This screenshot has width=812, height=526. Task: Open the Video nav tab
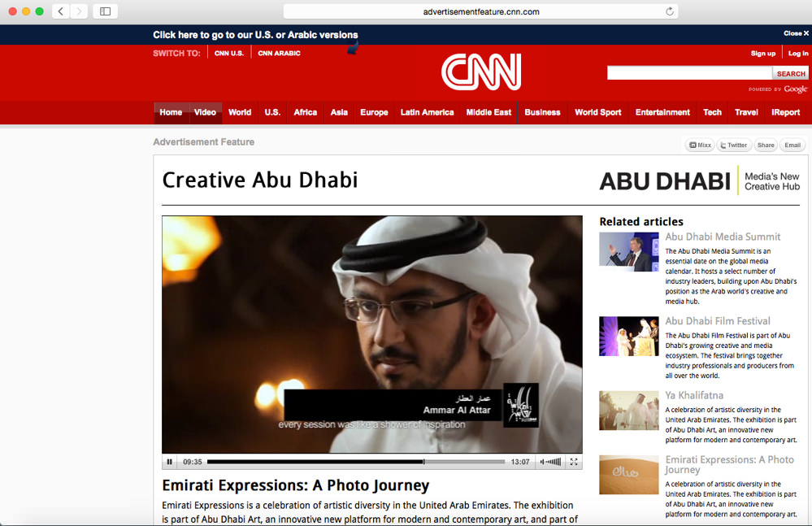(x=205, y=112)
